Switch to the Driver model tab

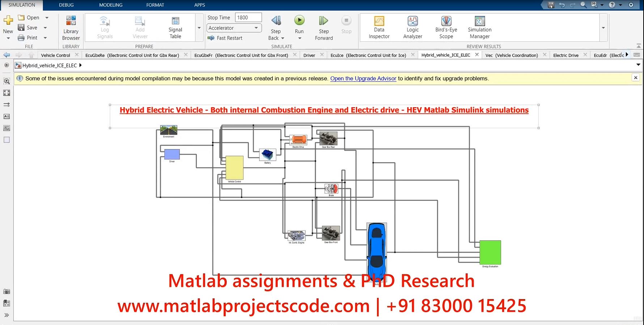pos(309,55)
